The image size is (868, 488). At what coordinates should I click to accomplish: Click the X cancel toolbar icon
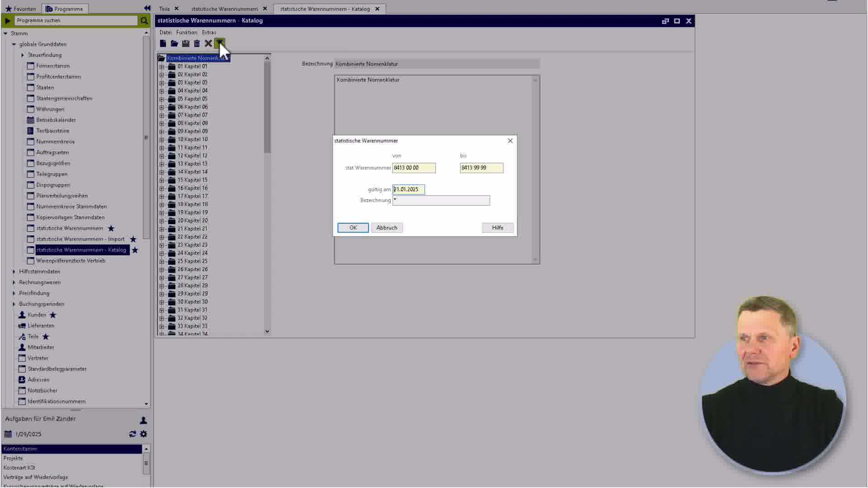point(208,43)
